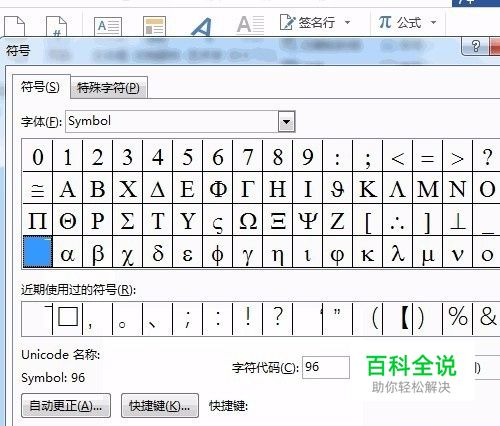The image size is (500, 426).
Task: Select the lowercase epsilon ε symbol
Action: click(x=187, y=252)
